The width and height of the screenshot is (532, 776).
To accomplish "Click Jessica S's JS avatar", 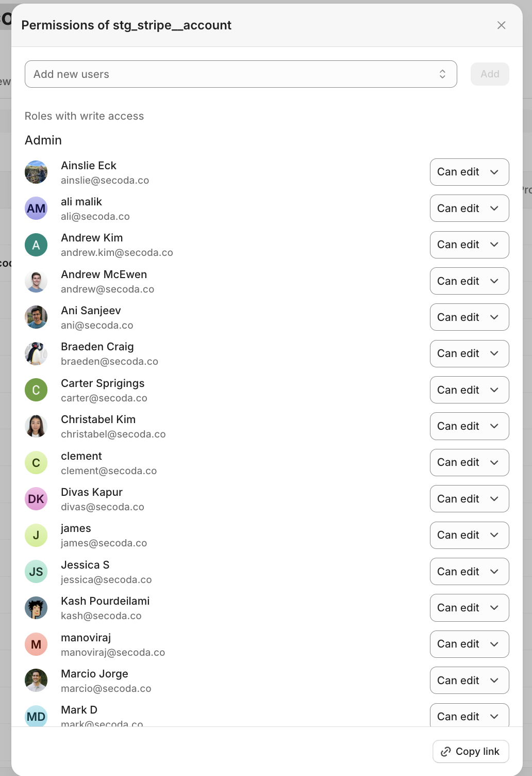I will [36, 572].
